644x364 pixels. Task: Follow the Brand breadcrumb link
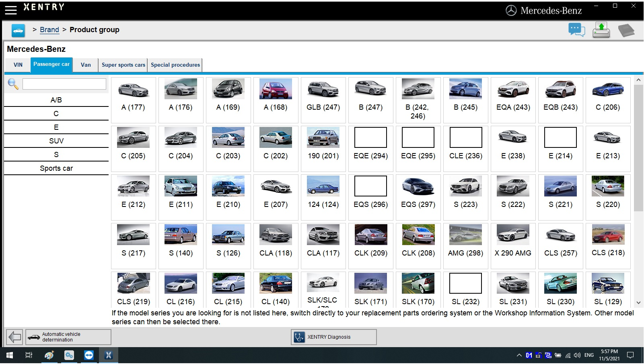[x=49, y=30]
